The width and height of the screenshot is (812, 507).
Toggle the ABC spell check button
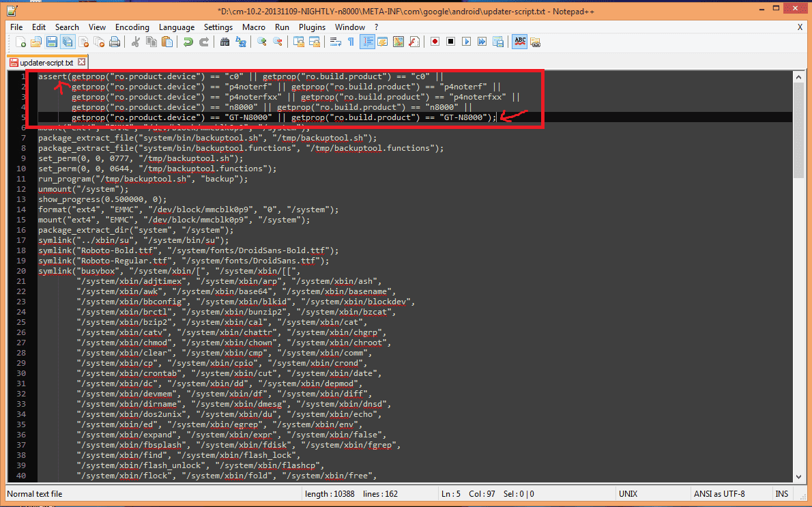[520, 42]
